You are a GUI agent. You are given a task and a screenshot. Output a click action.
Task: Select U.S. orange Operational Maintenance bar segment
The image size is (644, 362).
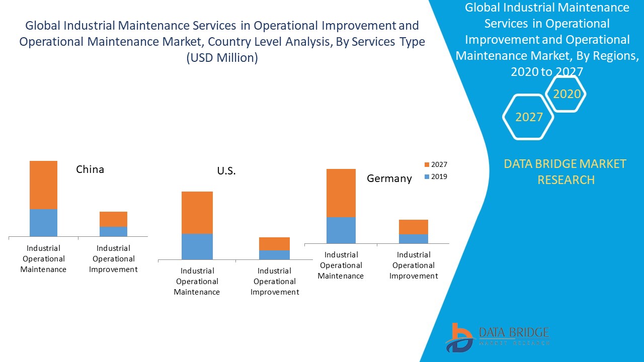point(197,212)
